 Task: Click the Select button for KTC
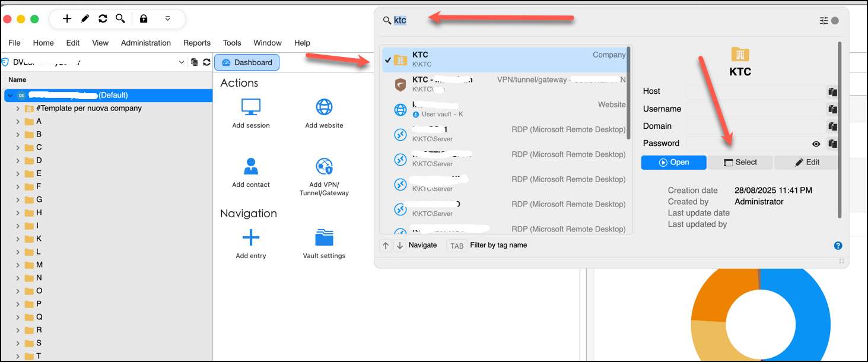tap(740, 163)
